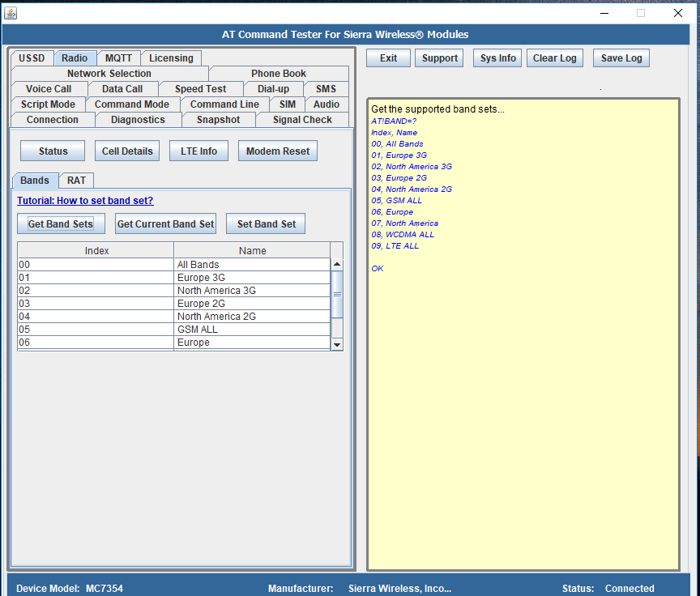This screenshot has width=700, height=596.
Task: Select the Licensing tab
Action: tap(171, 58)
